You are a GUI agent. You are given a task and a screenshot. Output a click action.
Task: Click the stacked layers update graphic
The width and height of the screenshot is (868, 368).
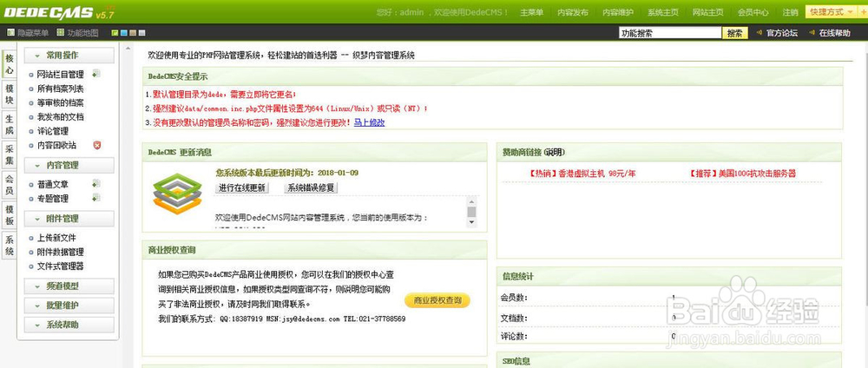[177, 194]
